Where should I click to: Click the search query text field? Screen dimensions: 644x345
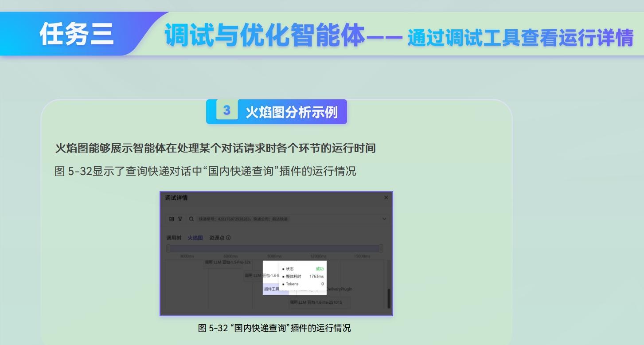(x=288, y=219)
